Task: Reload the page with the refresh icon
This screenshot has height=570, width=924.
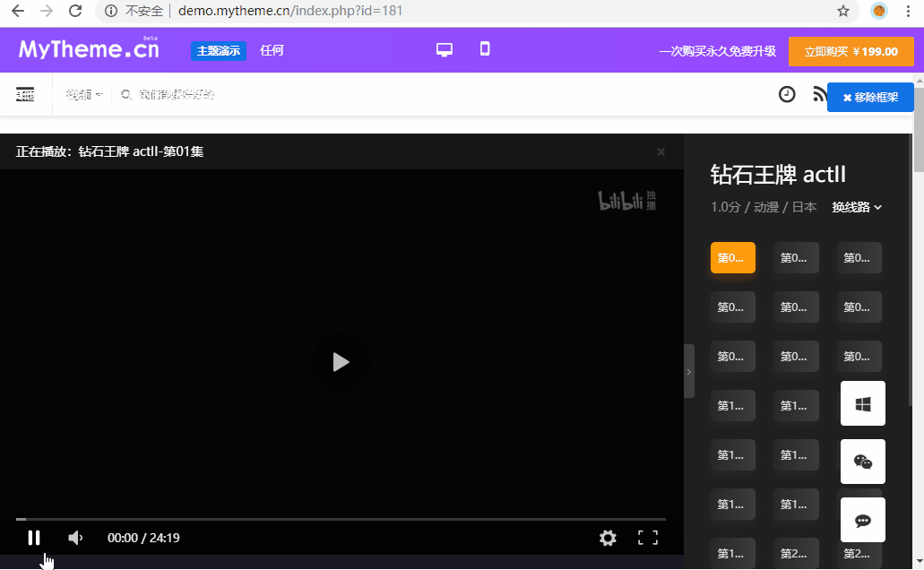Action: click(x=75, y=11)
